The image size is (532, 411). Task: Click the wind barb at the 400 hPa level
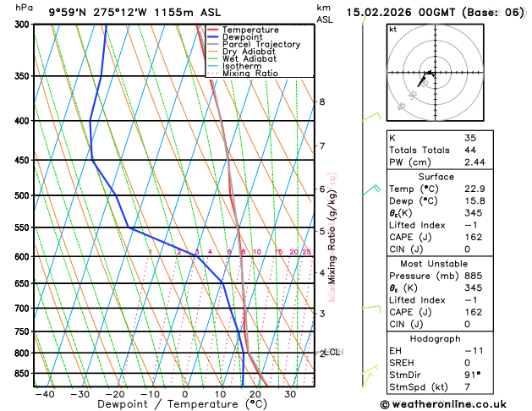[371, 117]
